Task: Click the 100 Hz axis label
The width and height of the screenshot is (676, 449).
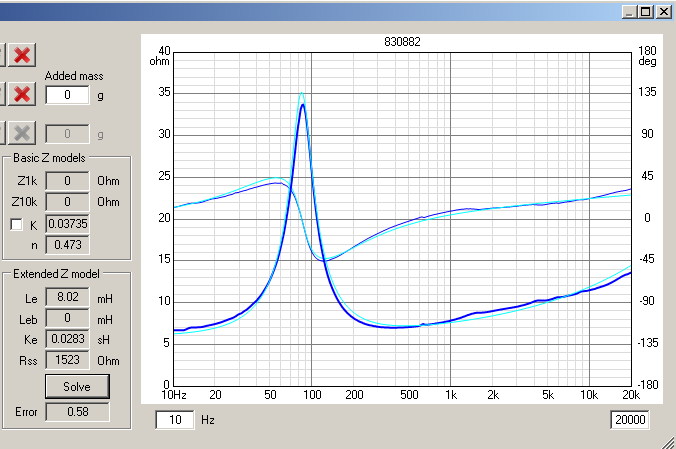Action: click(x=312, y=395)
